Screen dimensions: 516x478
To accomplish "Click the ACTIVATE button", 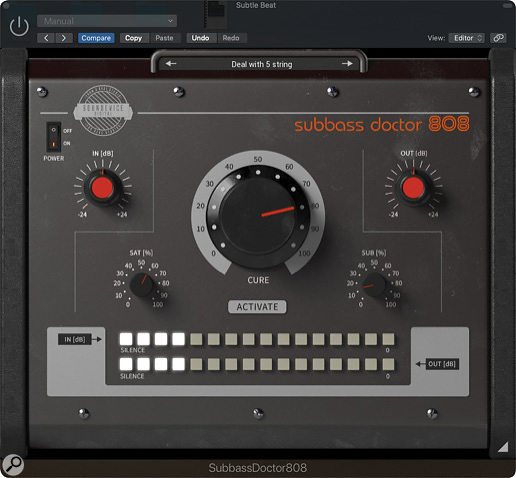I will 257,307.
